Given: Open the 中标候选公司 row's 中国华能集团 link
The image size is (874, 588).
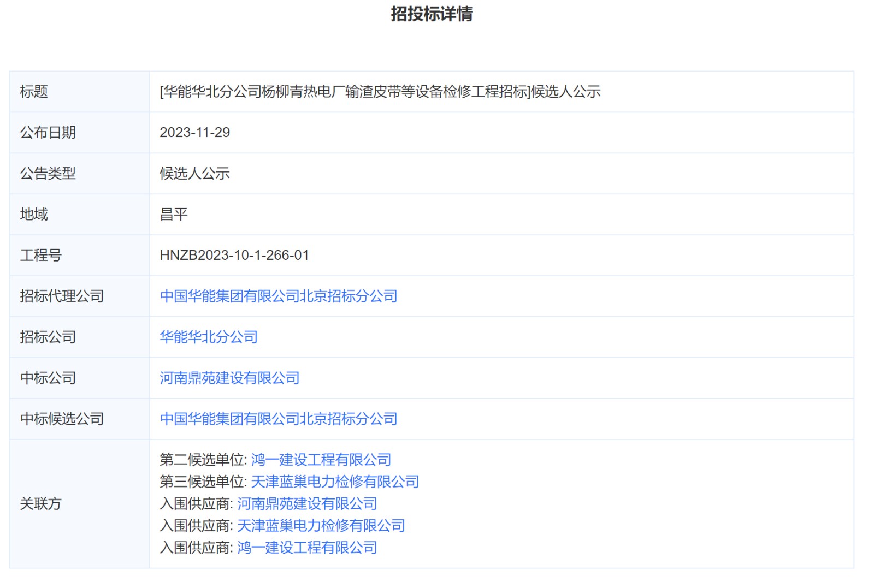Looking at the screenshot, I should [x=278, y=419].
